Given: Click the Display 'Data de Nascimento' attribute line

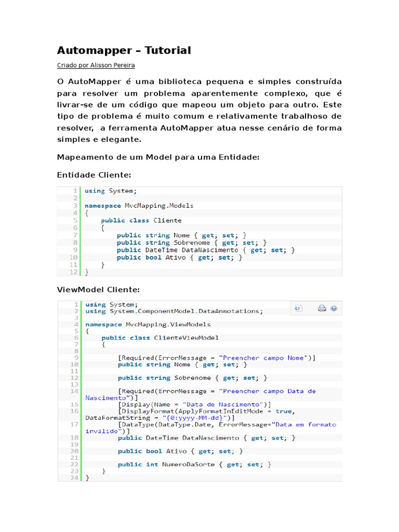Looking at the screenshot, I should coord(194,404).
